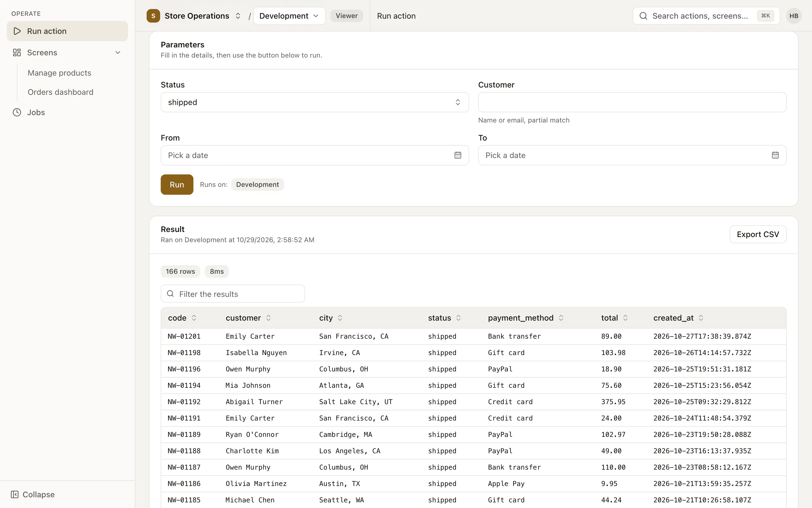
Task: Click the Screens sidebar label
Action: click(42, 52)
